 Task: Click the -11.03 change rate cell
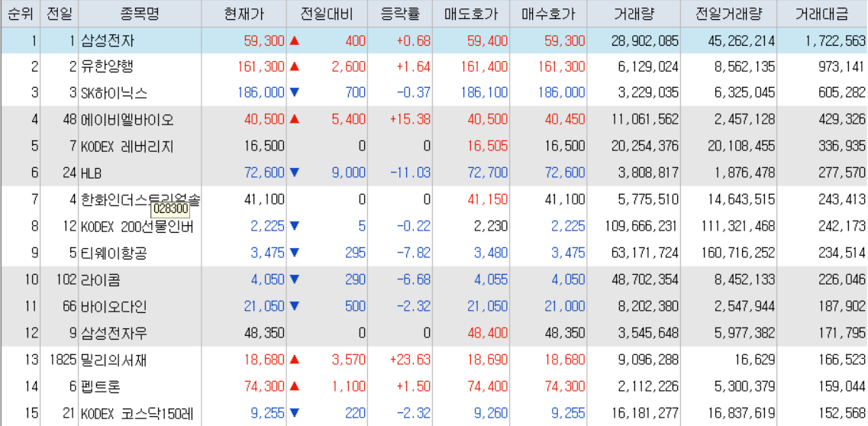click(409, 173)
